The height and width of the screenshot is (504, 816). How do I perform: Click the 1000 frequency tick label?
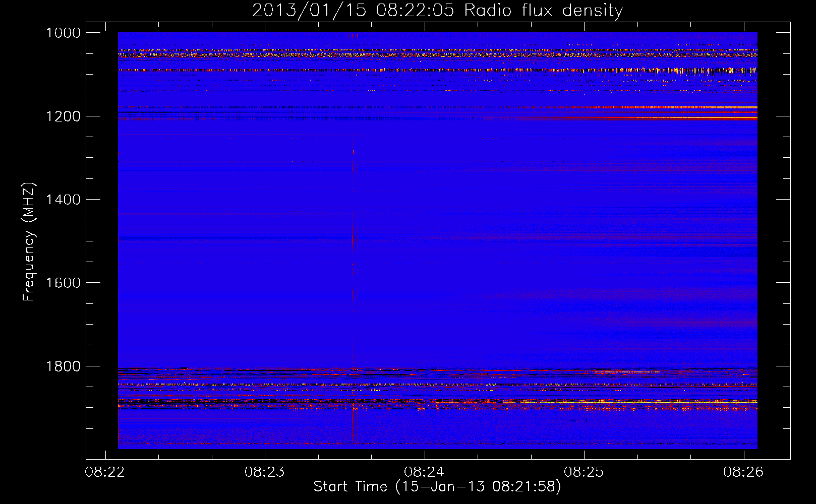coord(64,33)
